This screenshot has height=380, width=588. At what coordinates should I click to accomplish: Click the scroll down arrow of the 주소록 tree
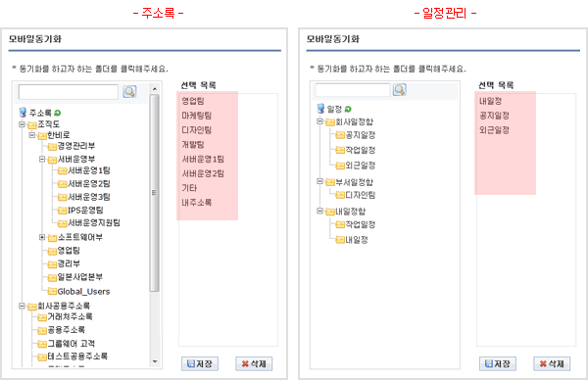tap(155, 361)
